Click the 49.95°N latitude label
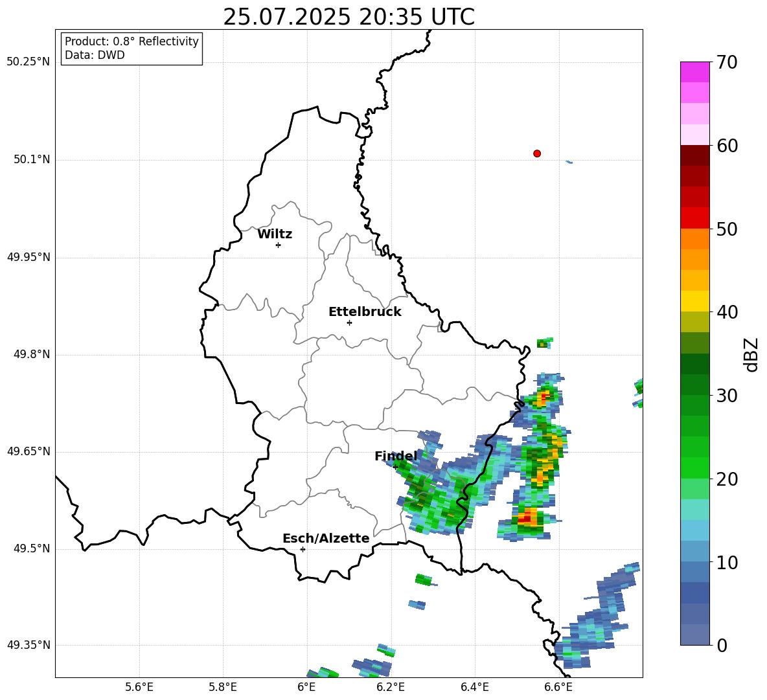 (x=29, y=258)
